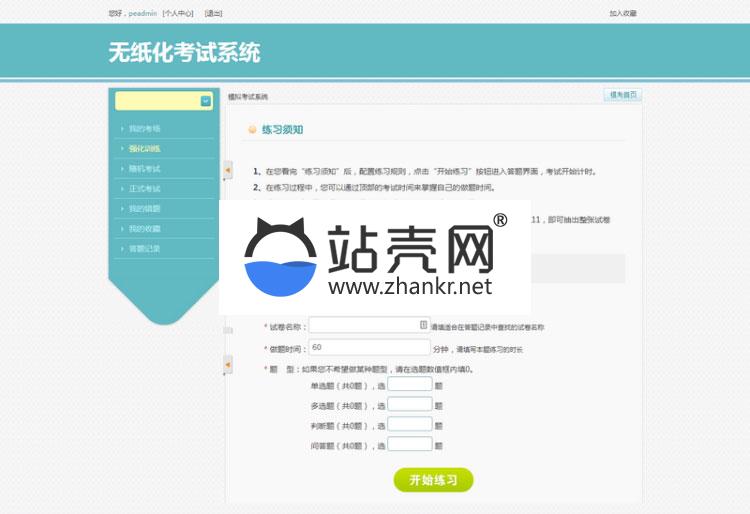750x514 pixels.
Task: Show 我的错题 in the sidebar
Action: click(145, 209)
